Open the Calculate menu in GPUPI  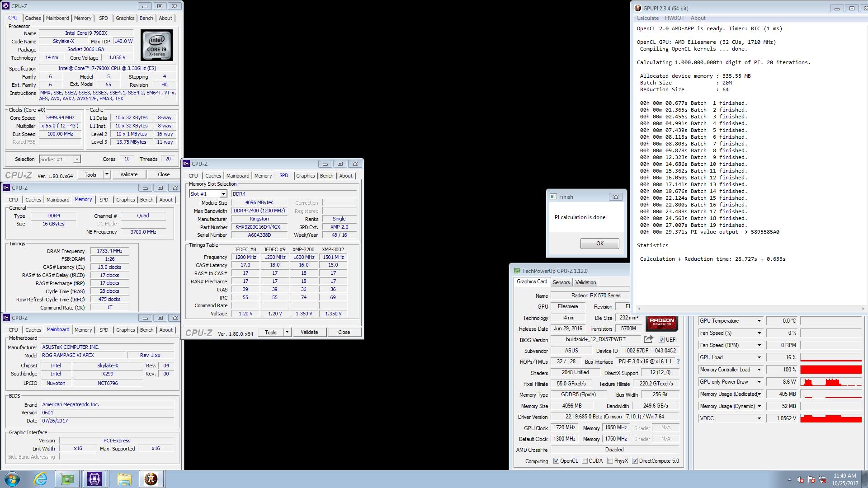(647, 18)
